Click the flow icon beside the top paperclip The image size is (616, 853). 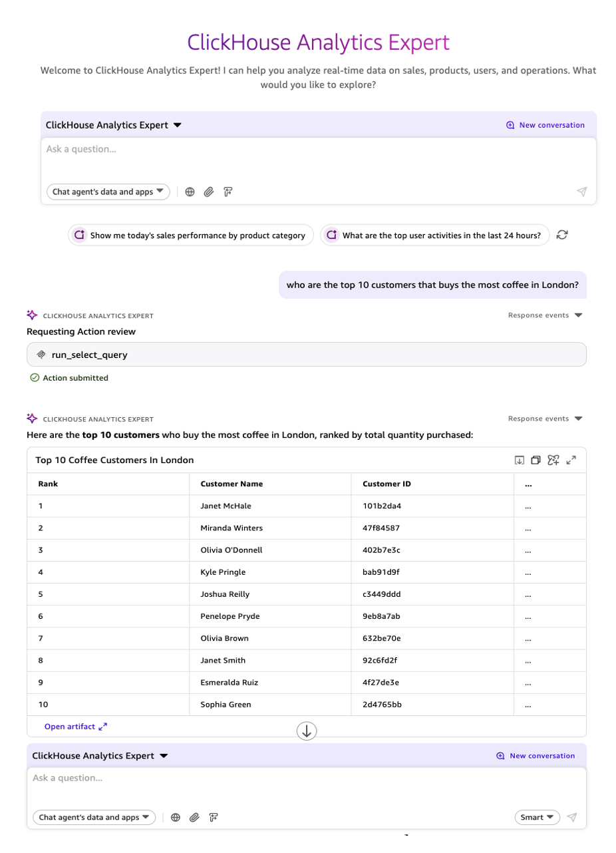coord(228,192)
